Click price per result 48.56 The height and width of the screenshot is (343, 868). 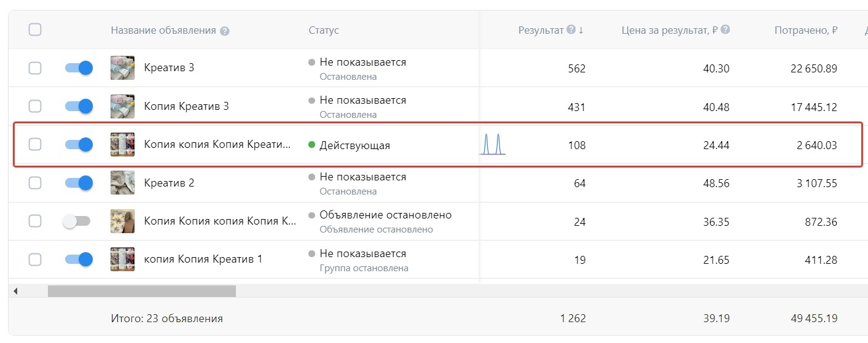716,183
